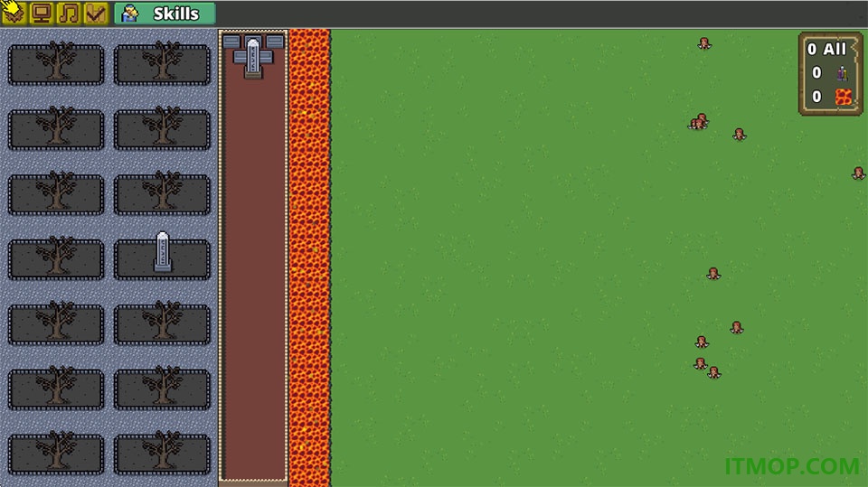Click the lava tile icon in counter panel
This screenshot has width=868, height=487.
pyautogui.click(x=843, y=97)
